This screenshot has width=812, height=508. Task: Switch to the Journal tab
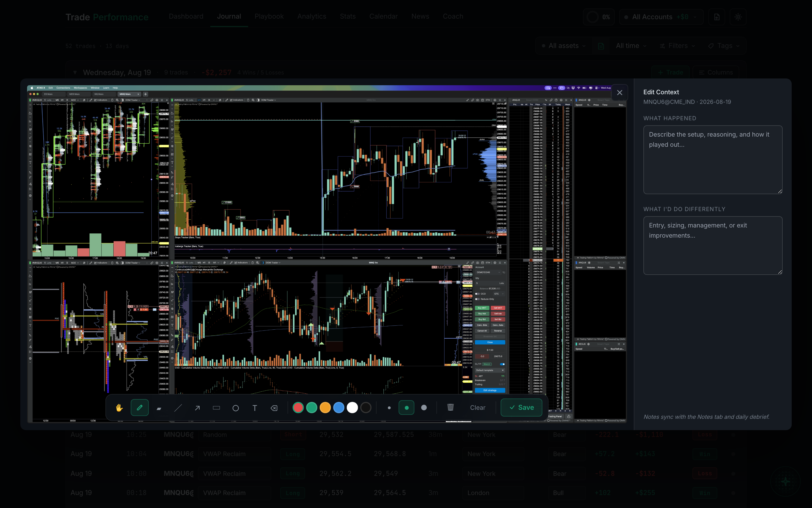229,16
